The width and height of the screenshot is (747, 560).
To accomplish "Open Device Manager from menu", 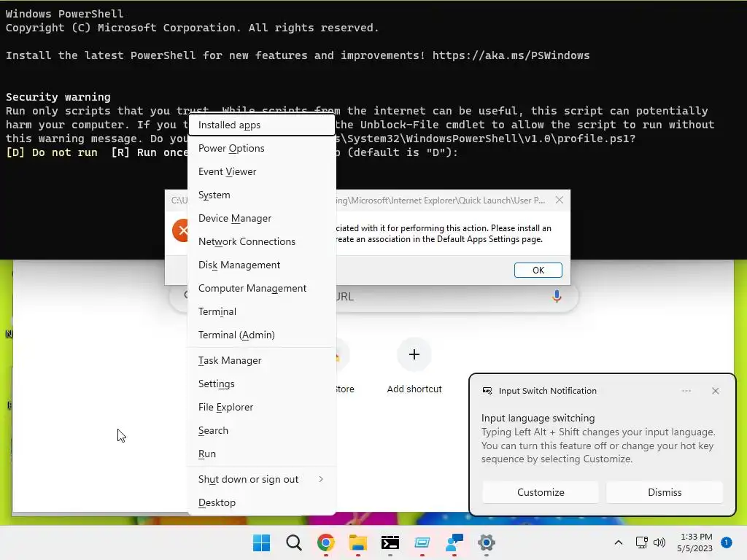I will pos(262,218).
